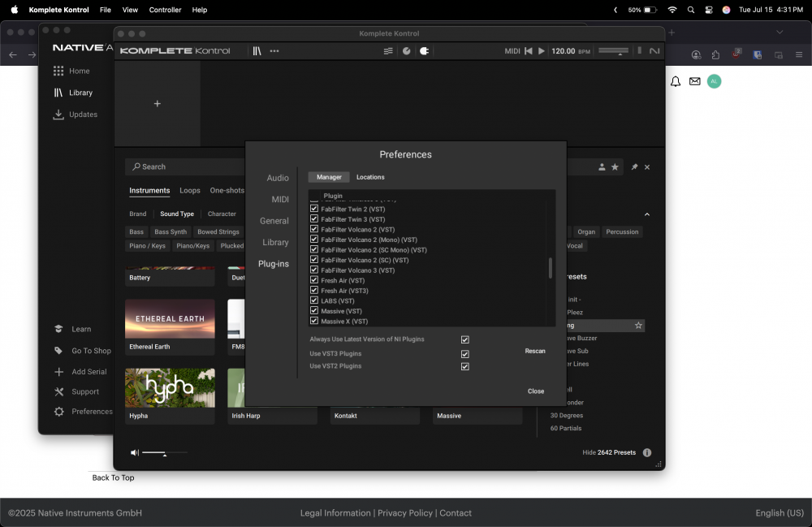Click the Back To Top link
Viewport: 812px width, 527px height.
pyautogui.click(x=113, y=477)
